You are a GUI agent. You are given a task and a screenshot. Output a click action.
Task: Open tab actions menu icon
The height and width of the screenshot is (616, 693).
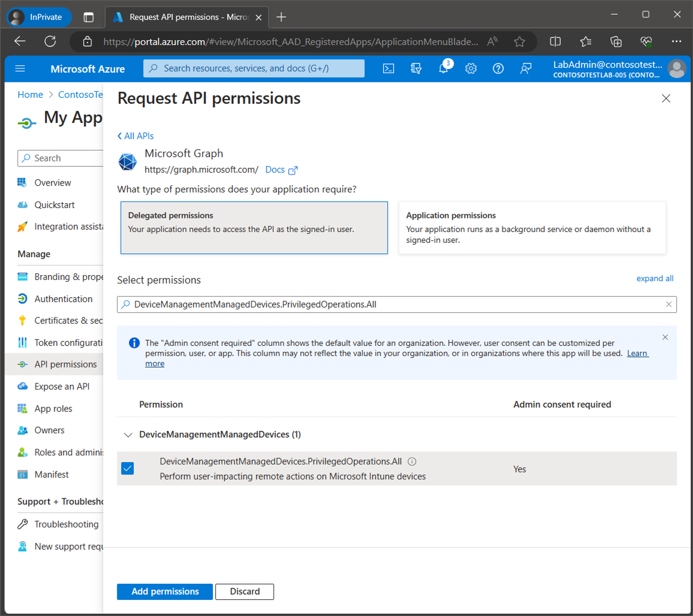click(x=88, y=17)
